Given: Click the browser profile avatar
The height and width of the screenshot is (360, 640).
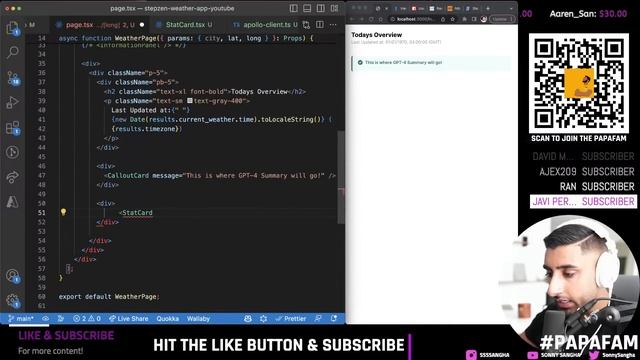Looking at the screenshot, I should [x=484, y=19].
